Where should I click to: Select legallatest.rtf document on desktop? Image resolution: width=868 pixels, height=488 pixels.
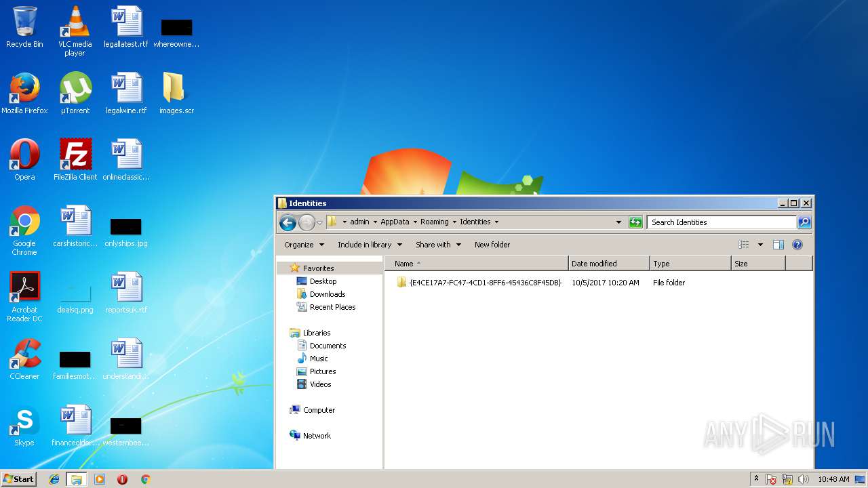(x=125, y=27)
